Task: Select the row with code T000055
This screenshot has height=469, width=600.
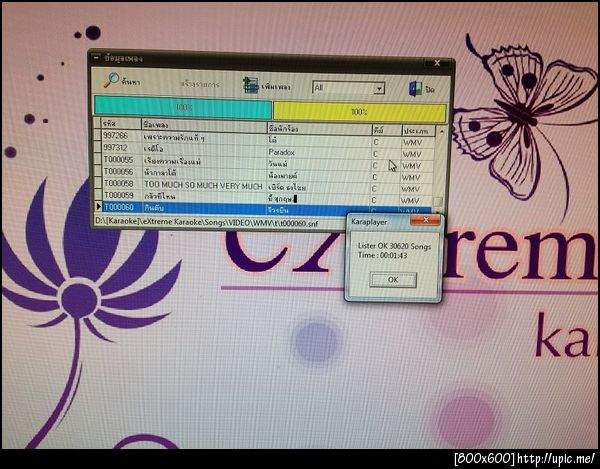Action: (268, 162)
